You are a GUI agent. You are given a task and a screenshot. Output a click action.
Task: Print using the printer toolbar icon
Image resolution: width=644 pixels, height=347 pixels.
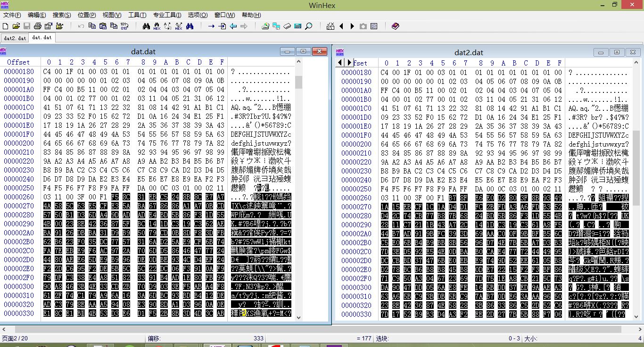38,26
